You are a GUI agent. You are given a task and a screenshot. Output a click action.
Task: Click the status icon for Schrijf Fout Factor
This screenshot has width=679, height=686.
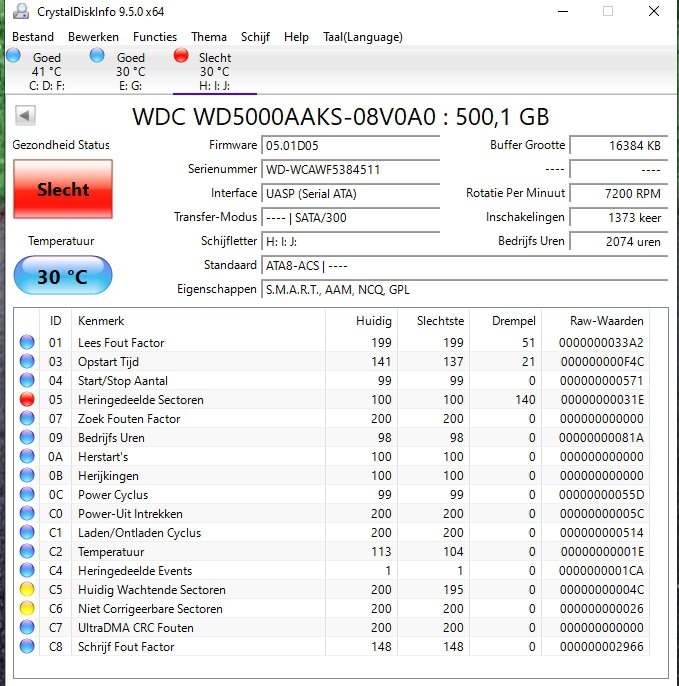coord(27,647)
